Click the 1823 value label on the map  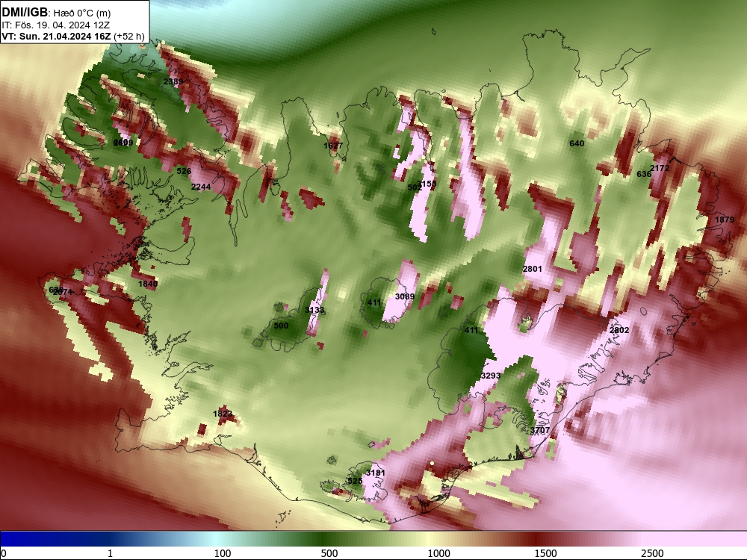click(223, 414)
